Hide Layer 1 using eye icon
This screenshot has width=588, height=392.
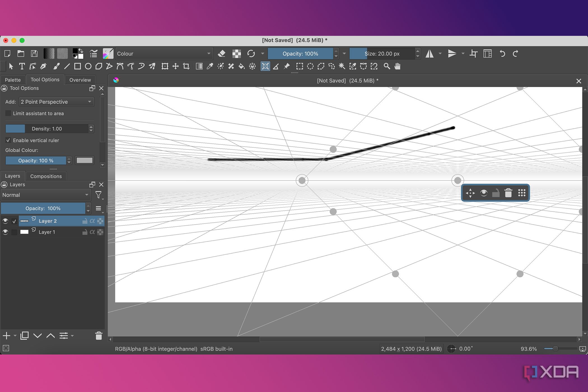[x=5, y=232]
